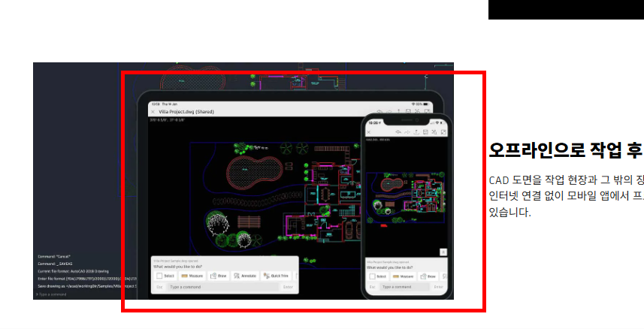Tap the fullscreen icon on the tablet toolbar
Image resolution: width=644 pixels, height=335 pixels.
(427, 112)
